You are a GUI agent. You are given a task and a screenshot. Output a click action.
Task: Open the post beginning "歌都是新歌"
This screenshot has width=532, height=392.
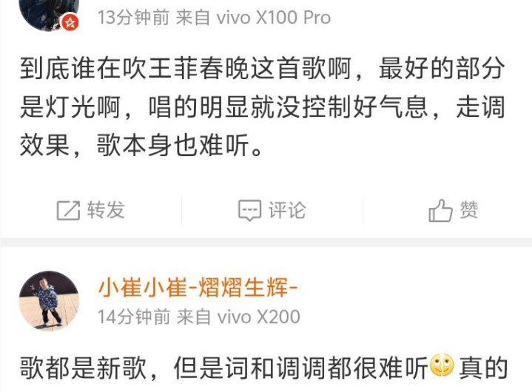[263, 368]
